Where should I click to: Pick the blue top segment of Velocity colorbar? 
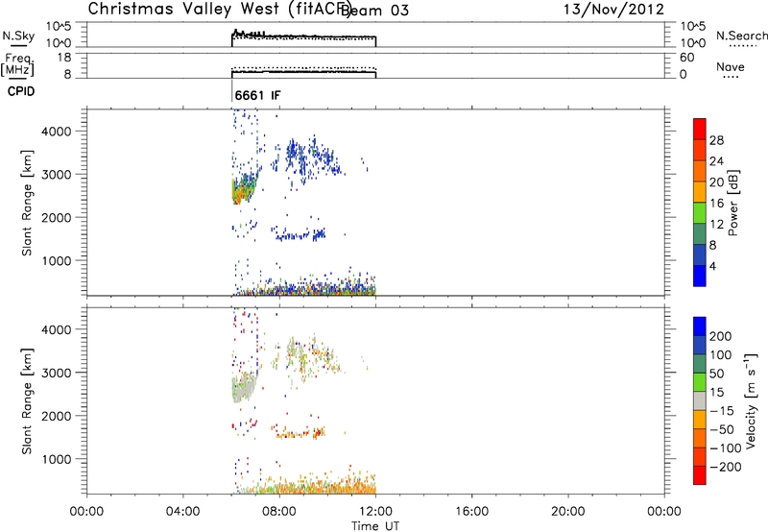click(700, 326)
